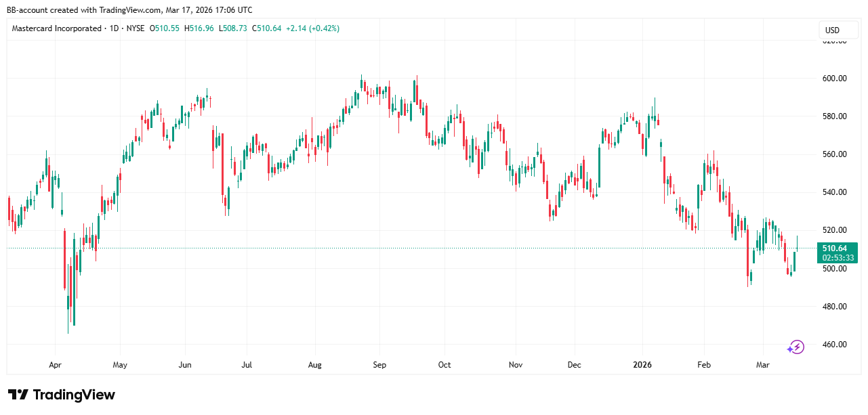Screen dimensions: 868x415
Task: Click the Dec label on time axis
Action: pyautogui.click(x=574, y=365)
